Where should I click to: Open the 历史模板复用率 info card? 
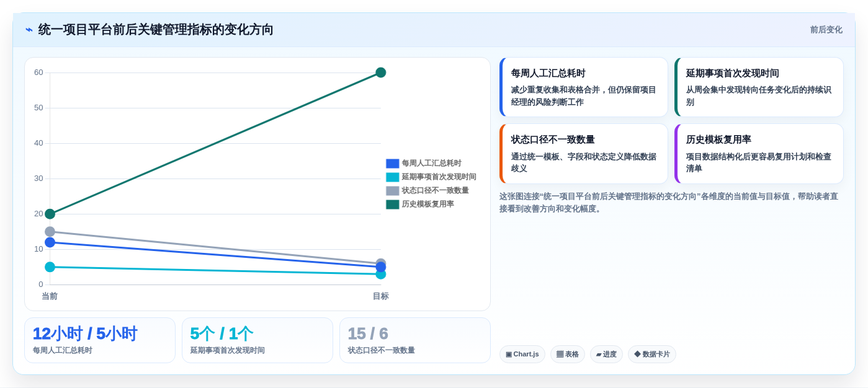pyautogui.click(x=759, y=154)
